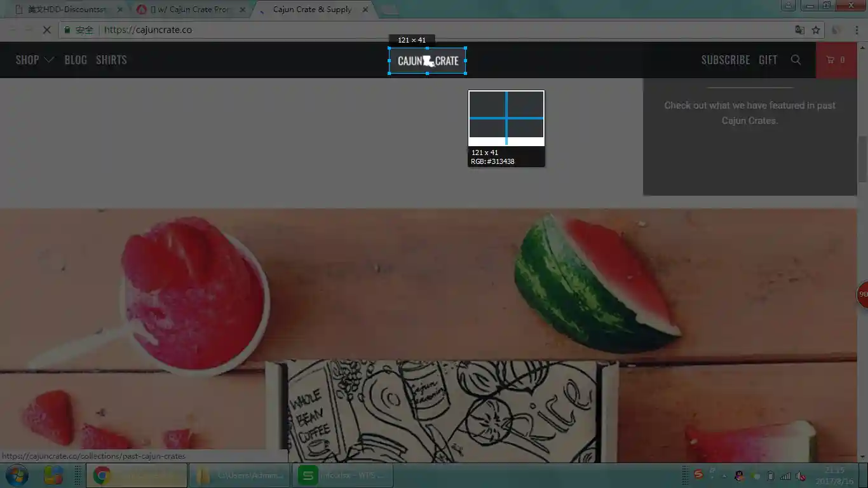The width and height of the screenshot is (868, 488).
Task: Go to the SHIRTS page
Action: [x=111, y=60]
